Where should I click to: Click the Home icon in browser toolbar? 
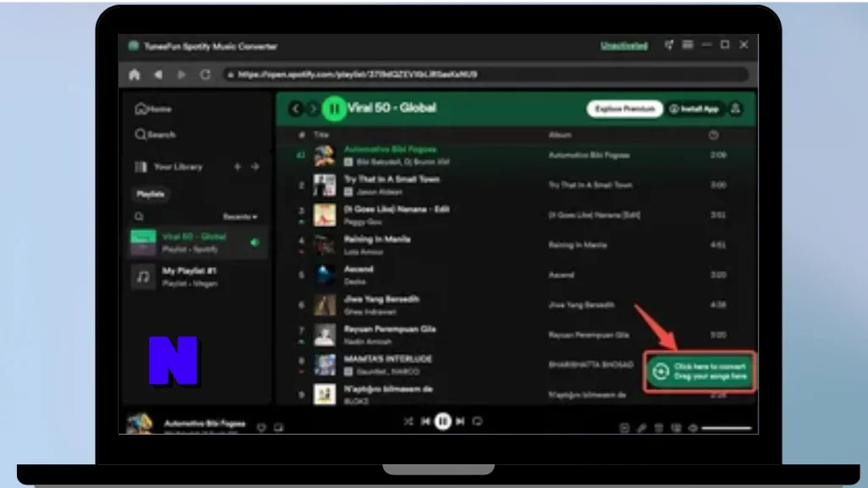coord(134,75)
